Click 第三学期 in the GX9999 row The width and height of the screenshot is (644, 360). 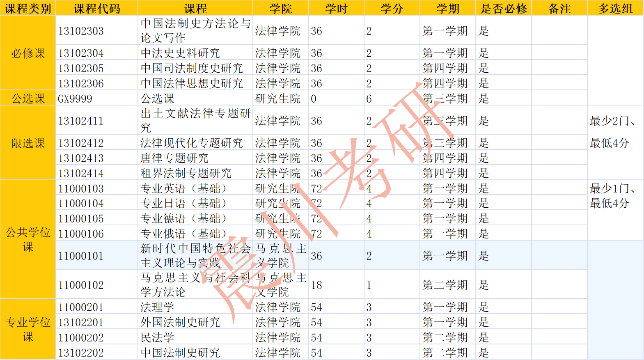[445, 99]
